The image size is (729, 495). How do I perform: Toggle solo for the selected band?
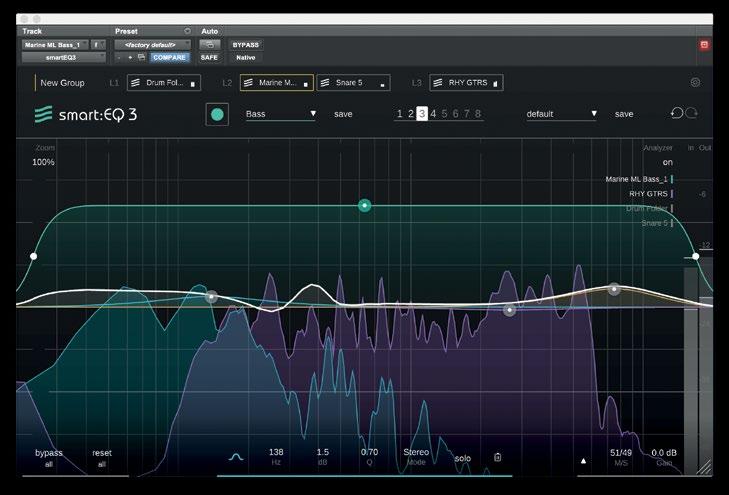pyautogui.click(x=463, y=458)
